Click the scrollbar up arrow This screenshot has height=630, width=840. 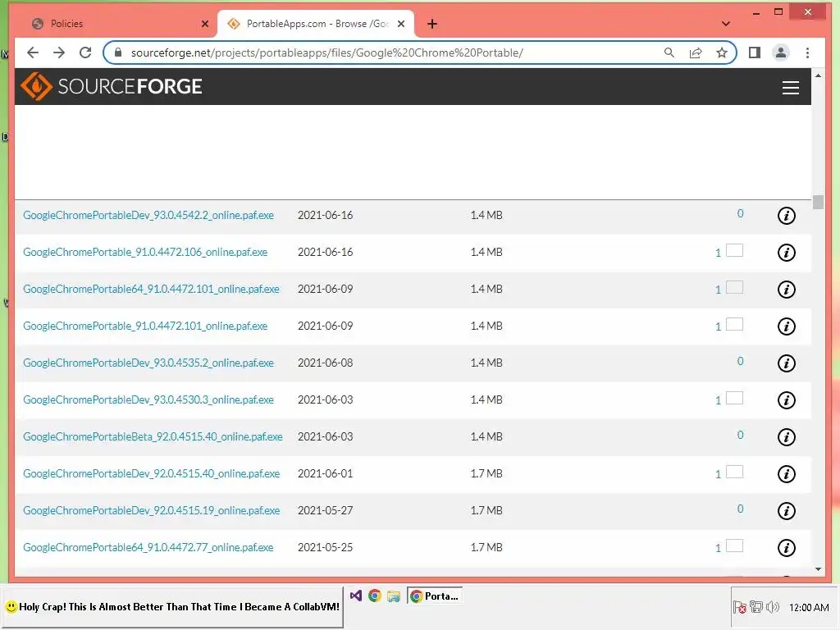[x=818, y=75]
